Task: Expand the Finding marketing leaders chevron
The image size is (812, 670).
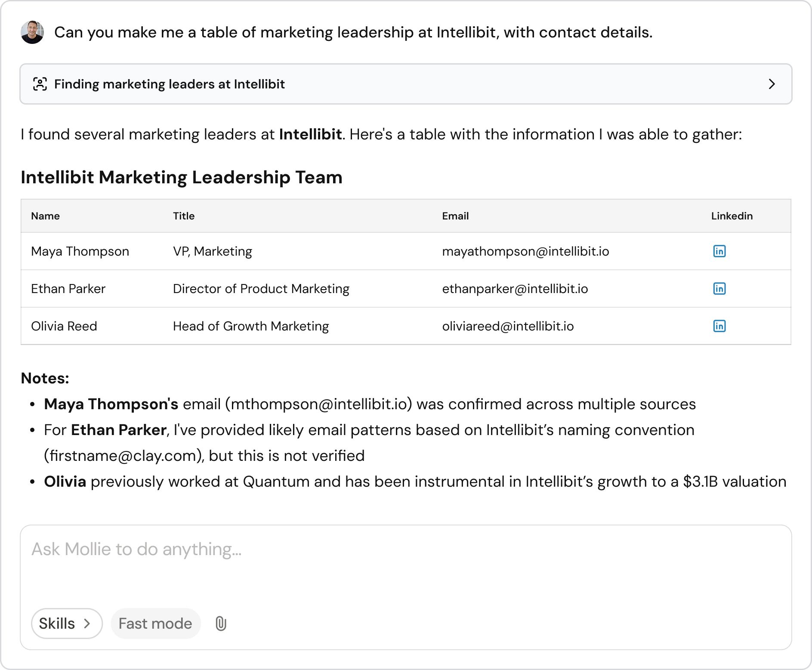Action: pos(772,84)
